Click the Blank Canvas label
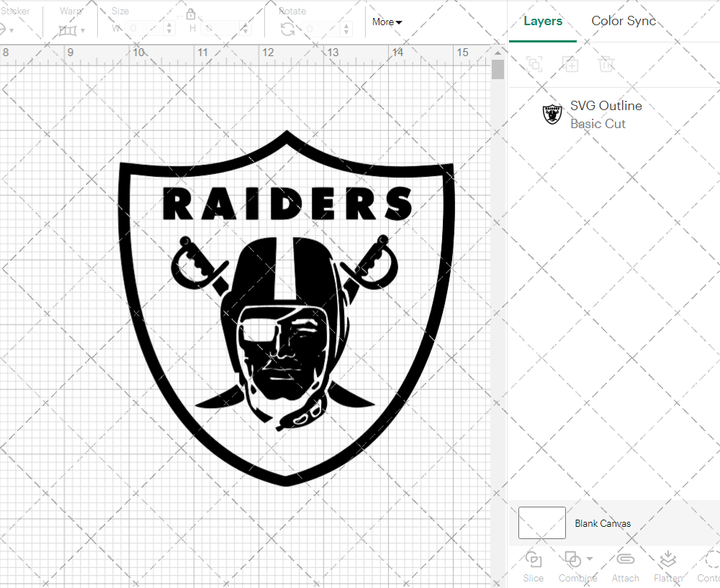 point(603,523)
